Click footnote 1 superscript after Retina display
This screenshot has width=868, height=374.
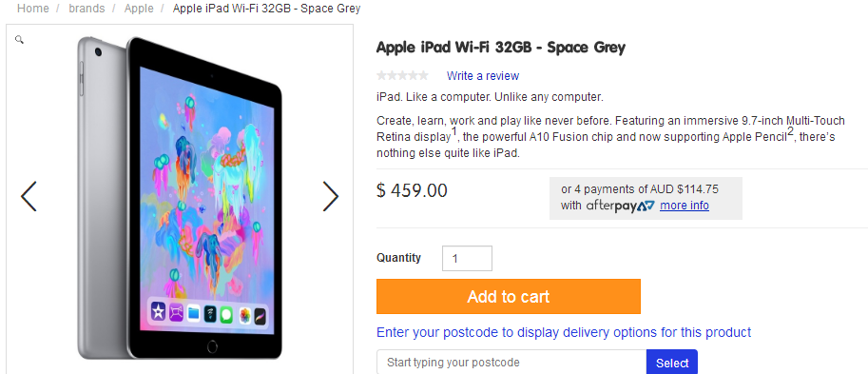[453, 132]
